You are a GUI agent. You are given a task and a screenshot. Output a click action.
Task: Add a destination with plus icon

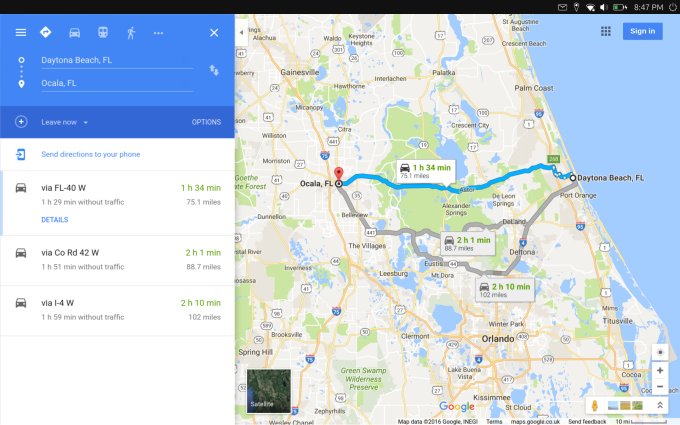tap(21, 122)
